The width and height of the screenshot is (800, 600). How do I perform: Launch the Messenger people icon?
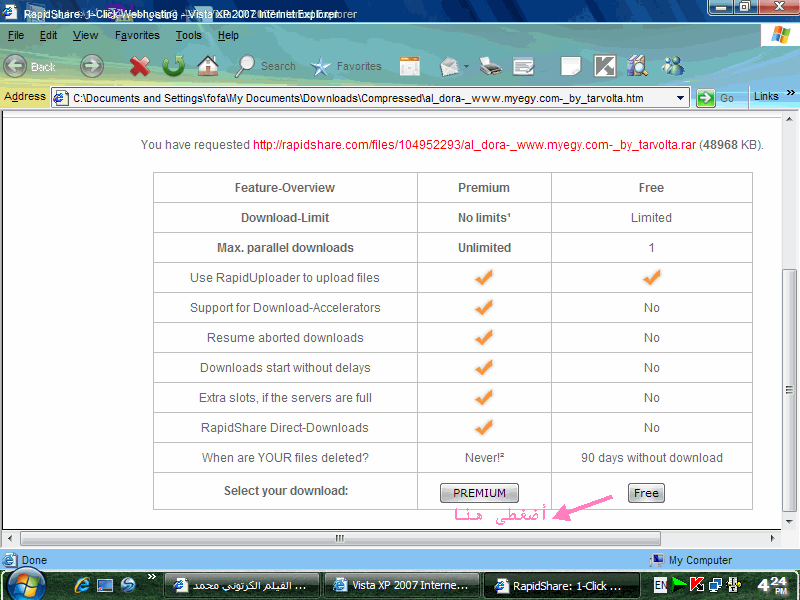click(x=673, y=66)
